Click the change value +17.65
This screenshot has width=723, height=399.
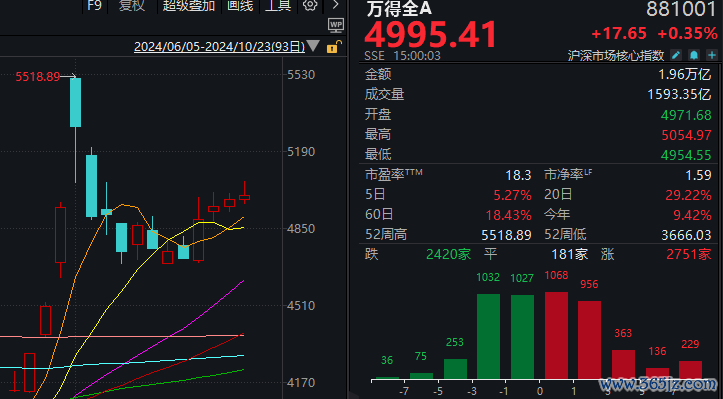pyautogui.click(x=619, y=33)
